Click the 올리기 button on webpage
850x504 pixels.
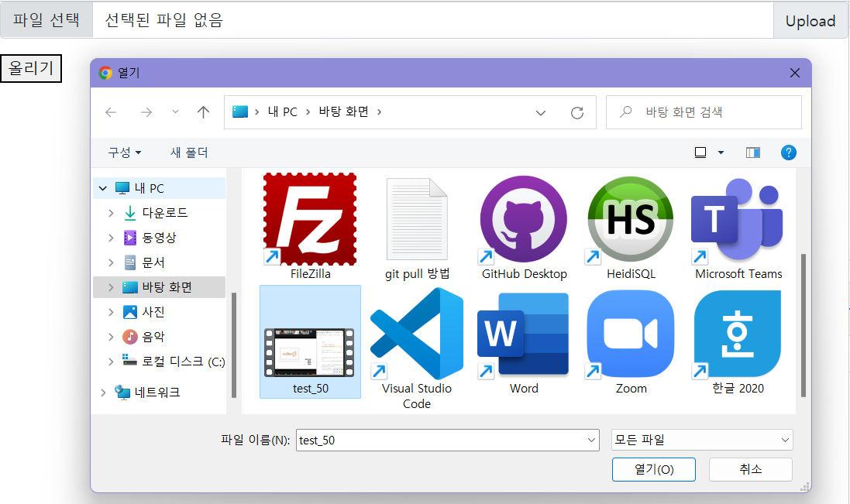(x=31, y=68)
